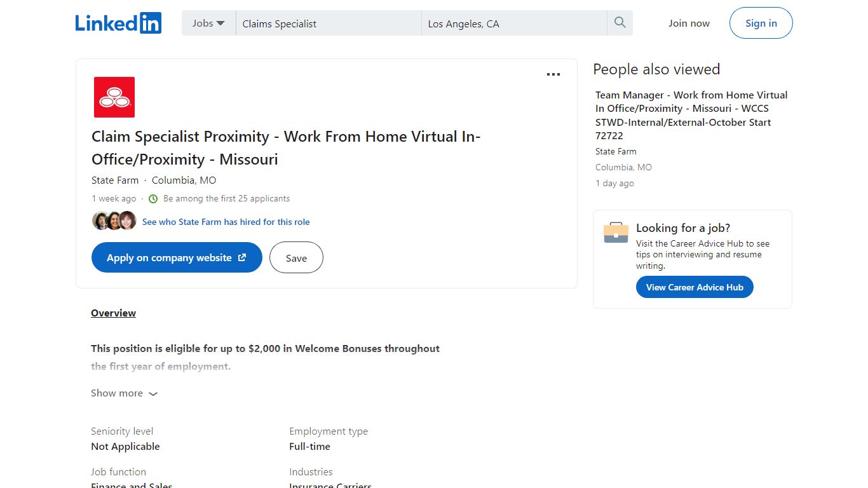Open the Jobs dropdown in search bar
868x488 pixels.
pos(208,23)
